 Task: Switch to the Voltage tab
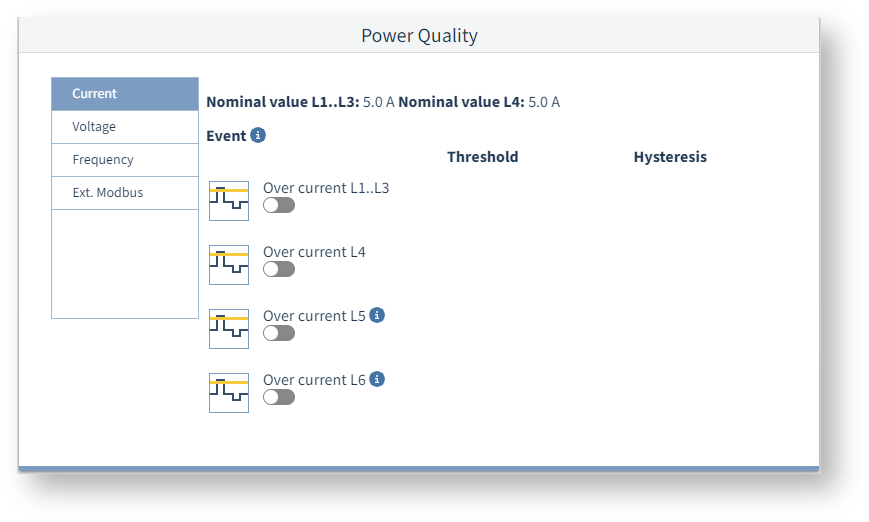click(x=125, y=127)
